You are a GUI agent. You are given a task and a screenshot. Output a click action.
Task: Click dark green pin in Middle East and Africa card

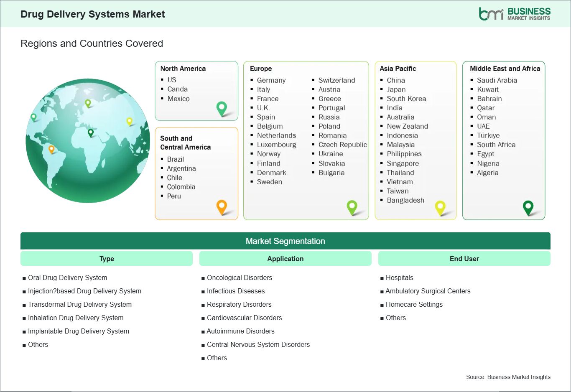528,207
